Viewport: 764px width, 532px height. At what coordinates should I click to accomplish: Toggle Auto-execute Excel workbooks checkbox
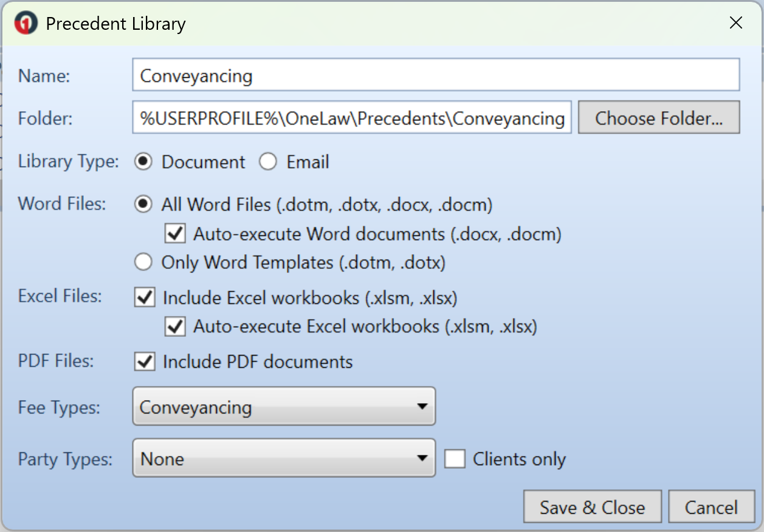pos(175,326)
